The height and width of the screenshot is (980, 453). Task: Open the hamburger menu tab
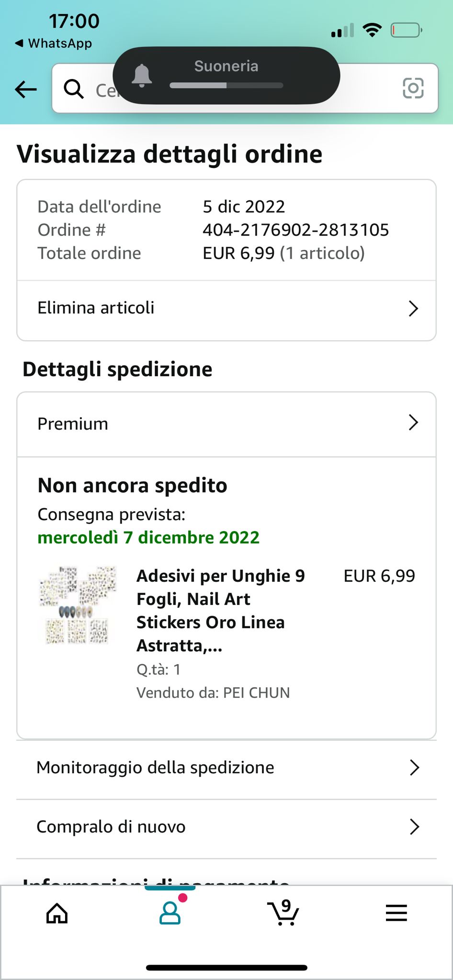[396, 913]
